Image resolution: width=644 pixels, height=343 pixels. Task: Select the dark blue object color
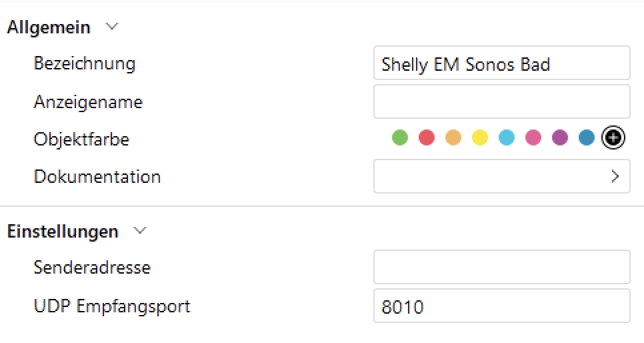coord(587,138)
